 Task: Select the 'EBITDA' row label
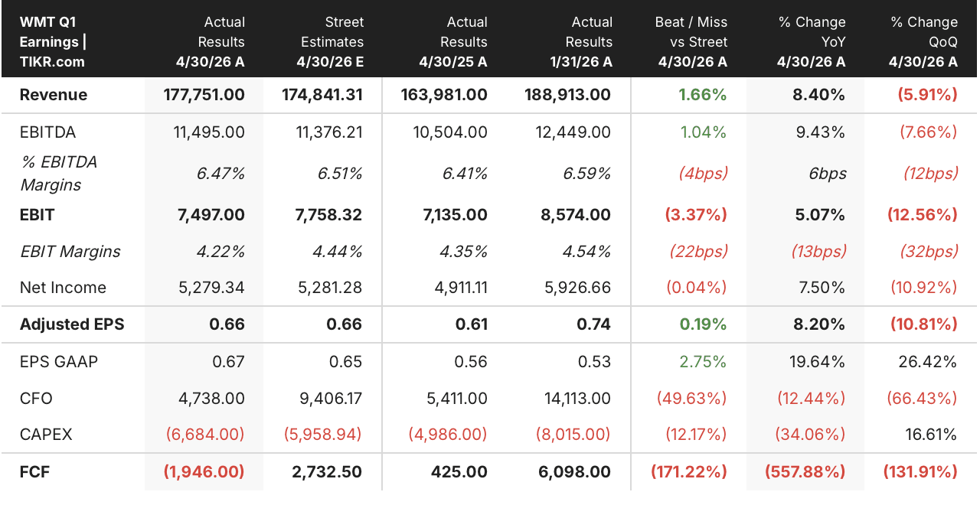pyautogui.click(x=47, y=132)
